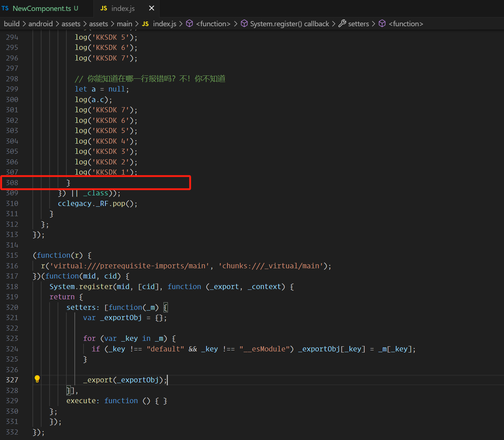The image size is (504, 440).
Task: Expand chevron after System.register() callback breadcrumb
Action: pos(334,24)
